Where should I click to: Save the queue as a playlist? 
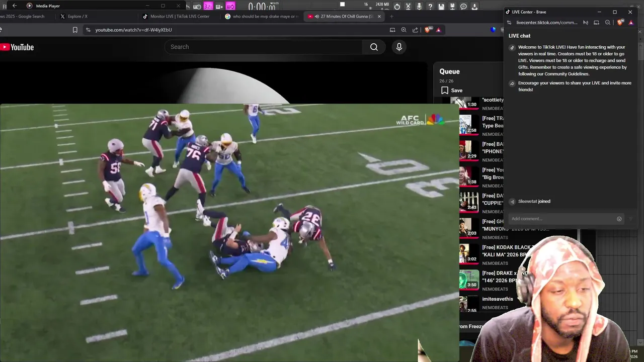pyautogui.click(x=452, y=90)
